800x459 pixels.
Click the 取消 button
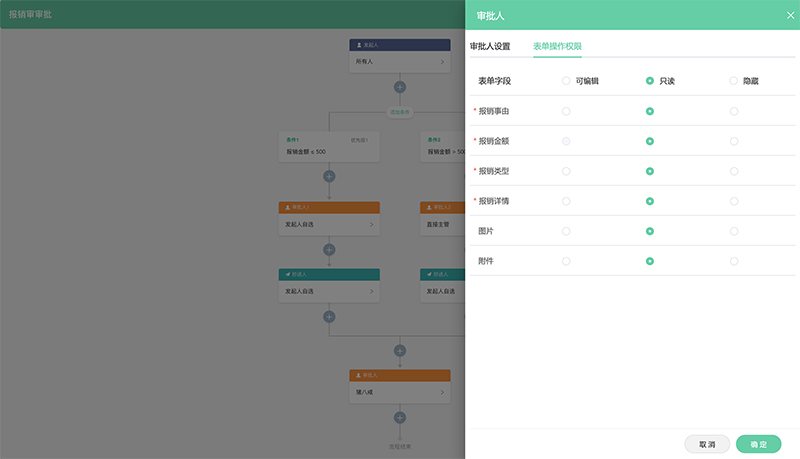707,444
